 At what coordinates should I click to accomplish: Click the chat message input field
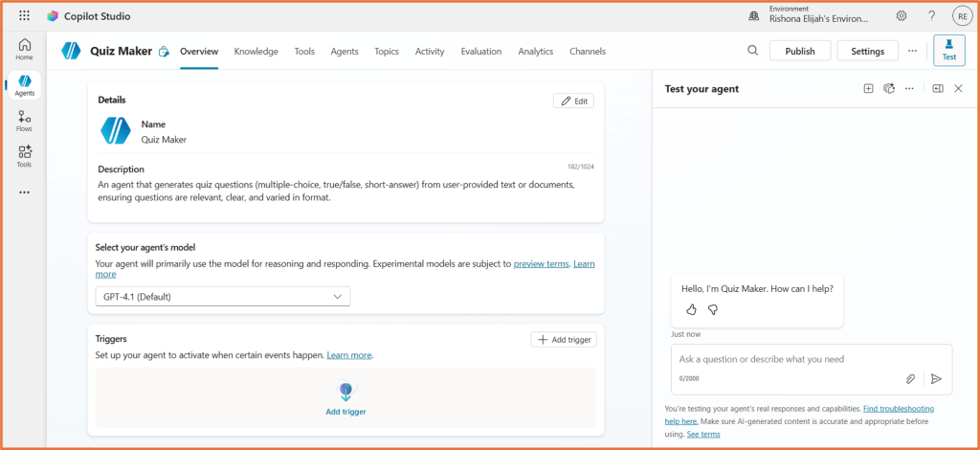click(785, 359)
